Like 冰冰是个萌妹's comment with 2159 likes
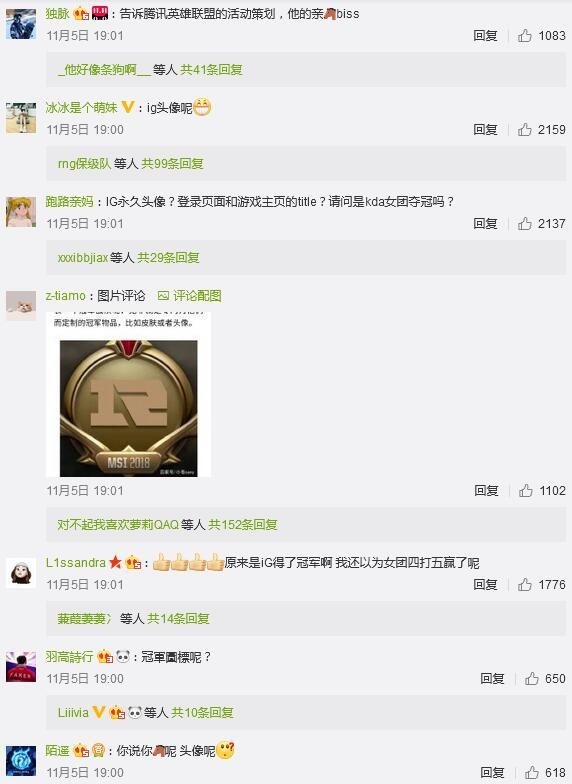The image size is (572, 784). [524, 130]
